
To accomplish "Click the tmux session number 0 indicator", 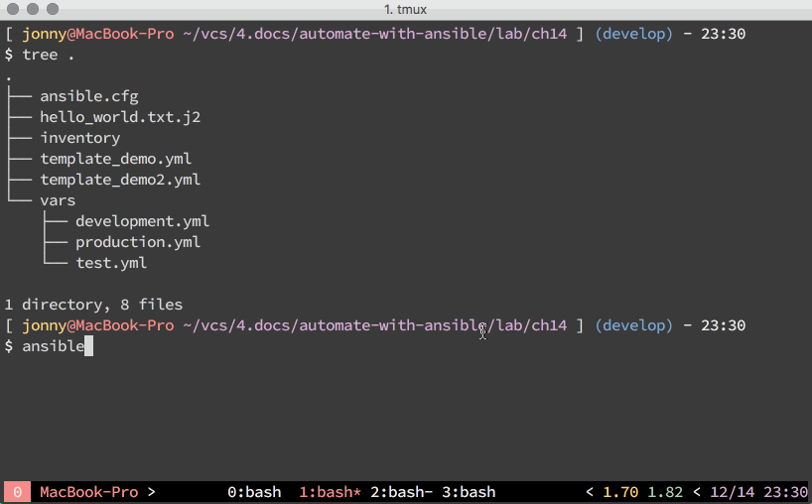I will pos(17,492).
